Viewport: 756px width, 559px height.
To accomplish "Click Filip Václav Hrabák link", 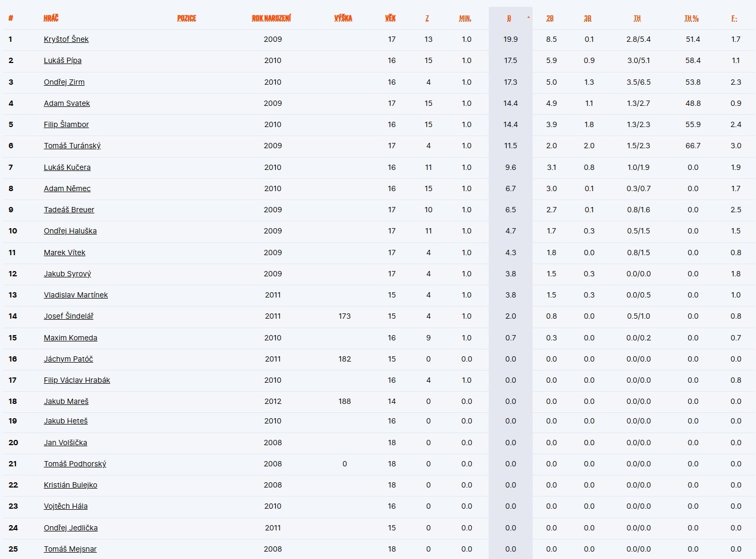I will point(77,380).
